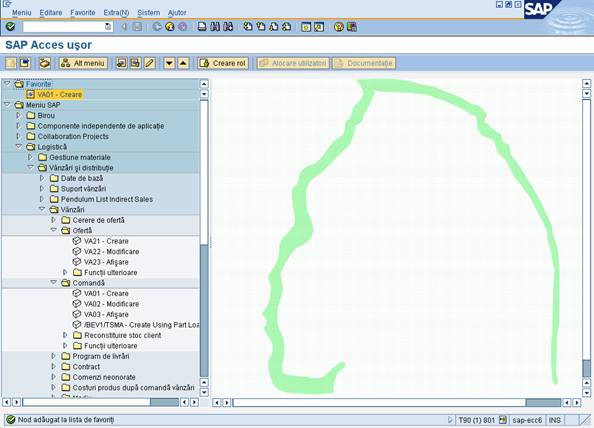Viewport: 594px width, 428px height.
Task: Collapse the Favorite folder
Action: 7,84
